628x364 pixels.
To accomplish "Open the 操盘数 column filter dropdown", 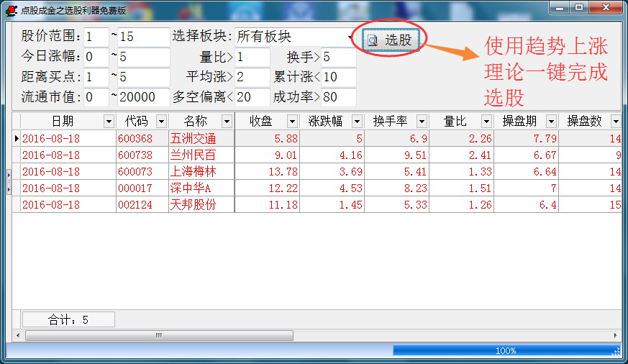I will click(616, 122).
